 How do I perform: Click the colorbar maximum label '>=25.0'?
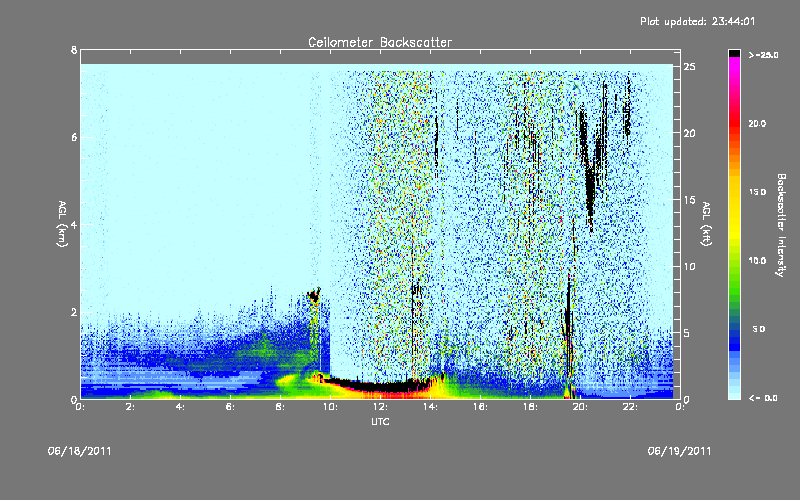point(763,55)
